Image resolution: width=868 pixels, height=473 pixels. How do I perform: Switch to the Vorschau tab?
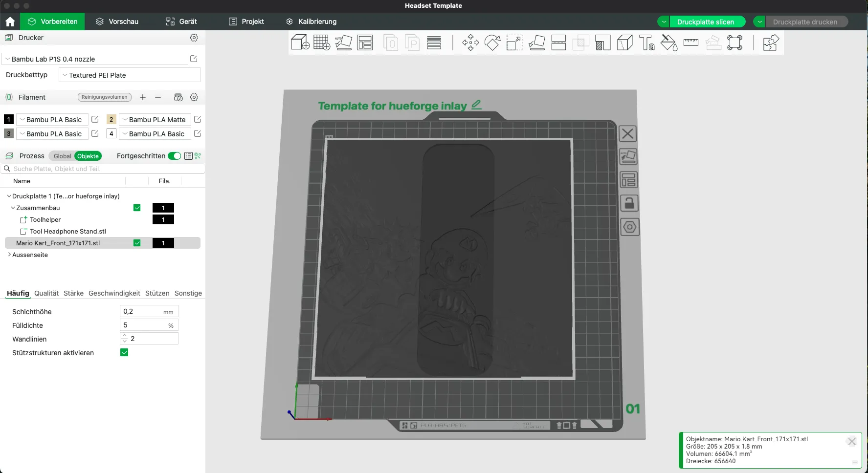[117, 21]
